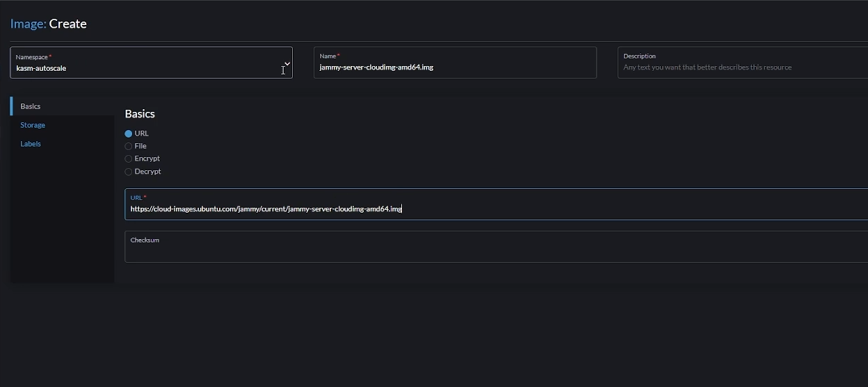Click the Create text in the page title
Viewport: 868px width, 387px height.
coord(67,24)
